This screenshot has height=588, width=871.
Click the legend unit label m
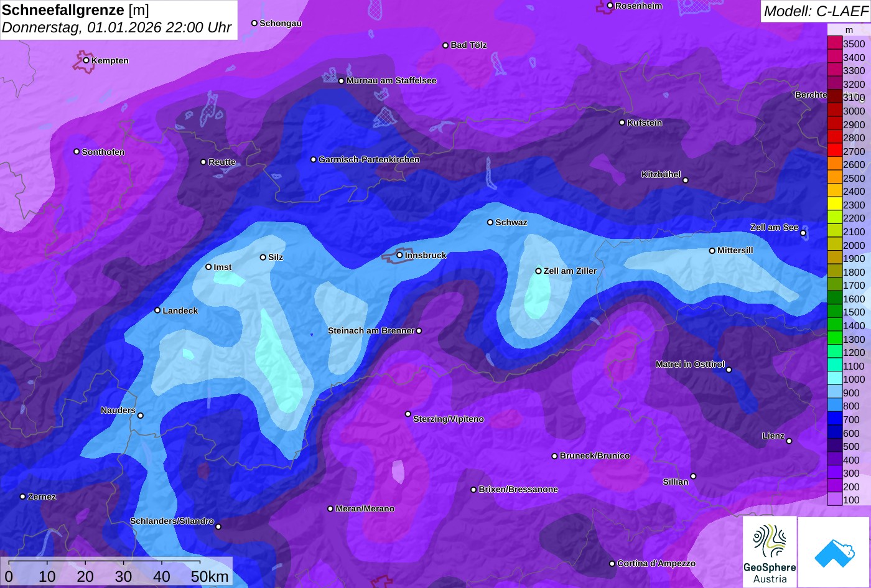(x=849, y=30)
